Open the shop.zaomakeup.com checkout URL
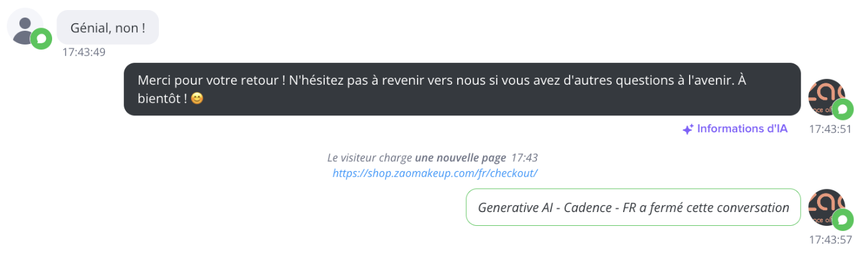The height and width of the screenshot is (261, 868). tap(435, 173)
